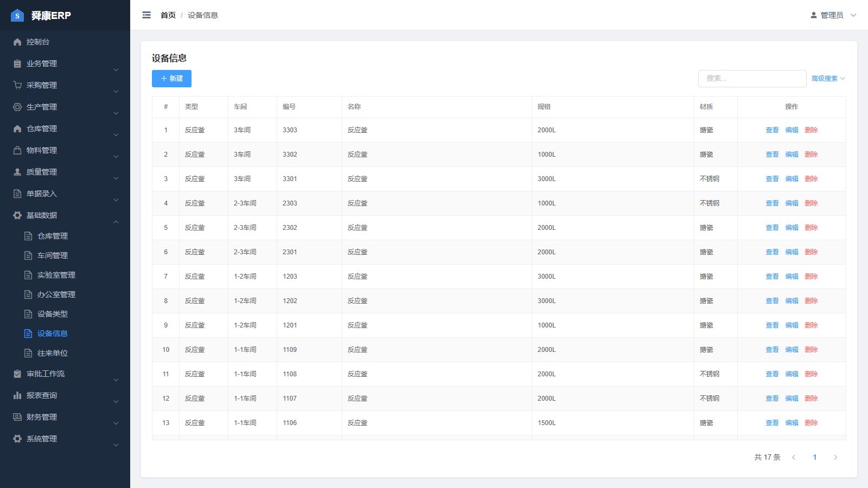868x488 pixels.
Task: Click the 财务管理 money icon
Action: (x=17, y=417)
